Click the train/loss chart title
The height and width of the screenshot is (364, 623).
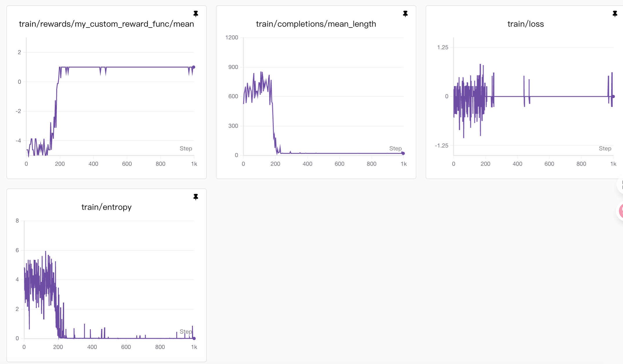(526, 24)
